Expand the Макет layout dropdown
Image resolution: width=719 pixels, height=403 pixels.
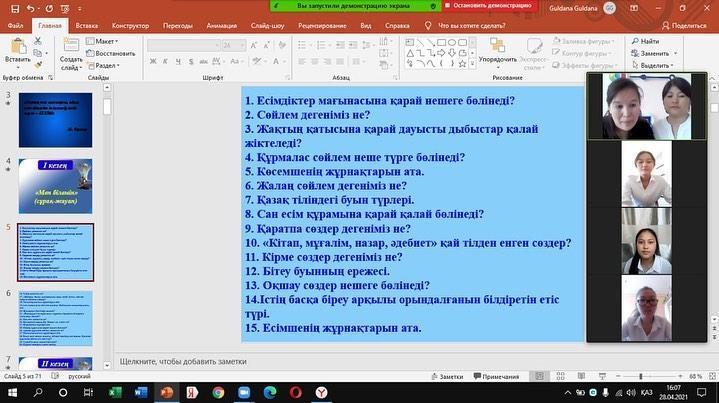click(103, 41)
